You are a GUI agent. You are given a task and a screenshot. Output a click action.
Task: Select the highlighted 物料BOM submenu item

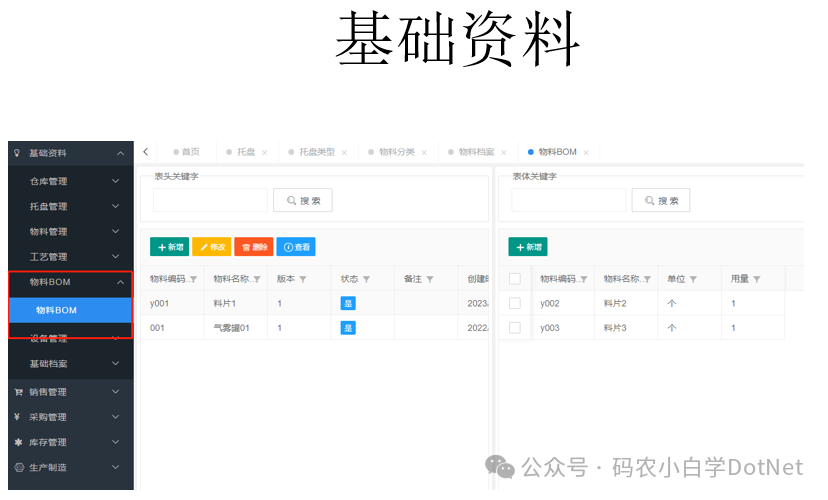point(70,311)
